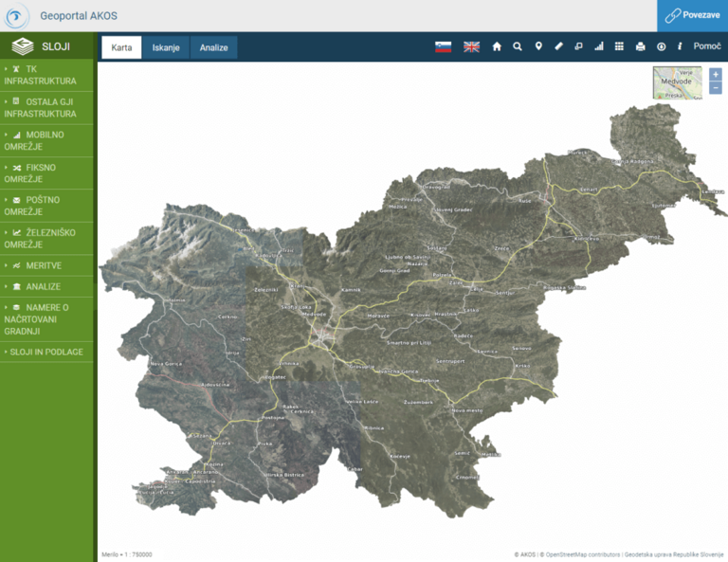The image size is (728, 562).
Task: Click the overlapping squares selection tool
Action: tap(578, 46)
